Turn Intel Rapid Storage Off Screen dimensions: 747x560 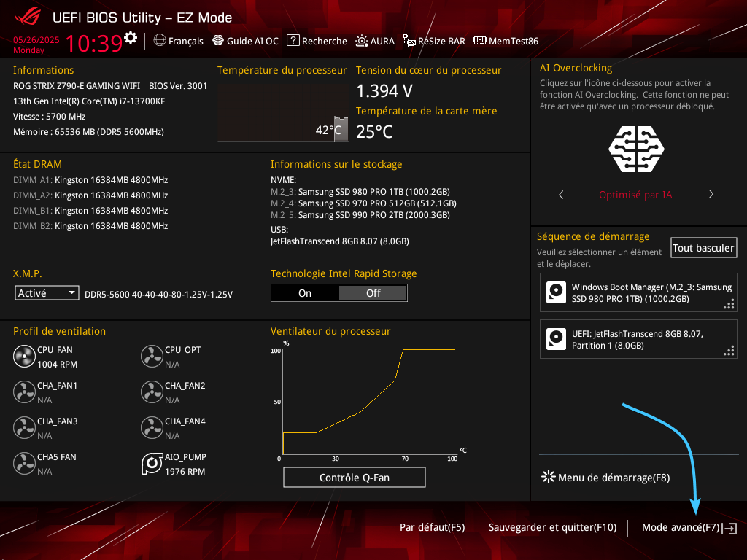[373, 293]
